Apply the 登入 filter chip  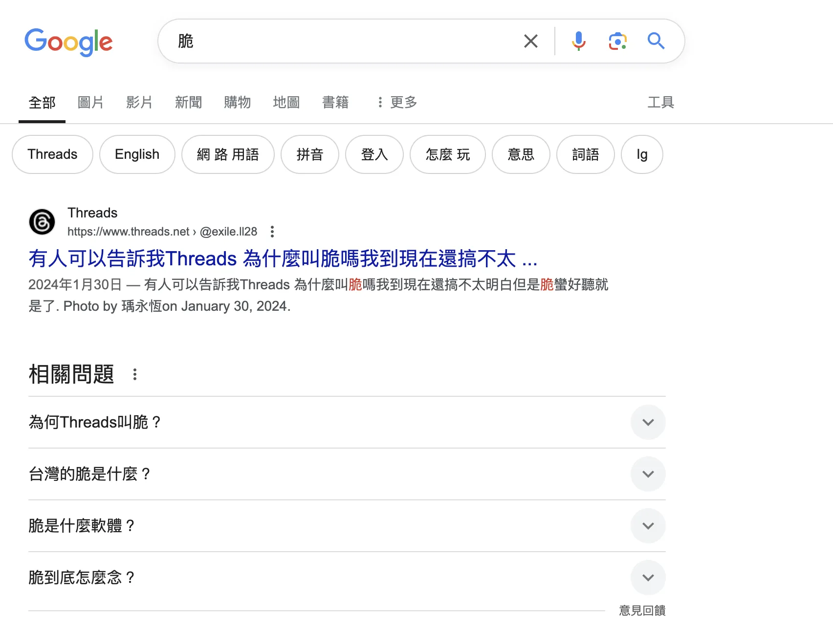374,154
